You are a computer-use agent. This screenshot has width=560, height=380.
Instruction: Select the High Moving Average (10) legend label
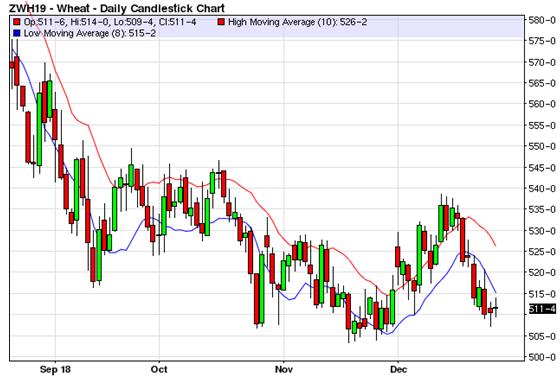click(x=297, y=22)
